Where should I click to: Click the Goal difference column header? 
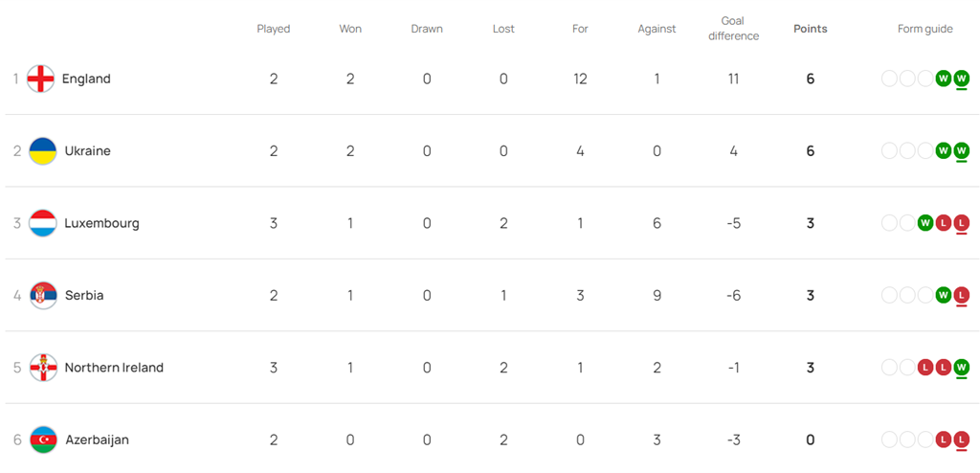tap(733, 29)
